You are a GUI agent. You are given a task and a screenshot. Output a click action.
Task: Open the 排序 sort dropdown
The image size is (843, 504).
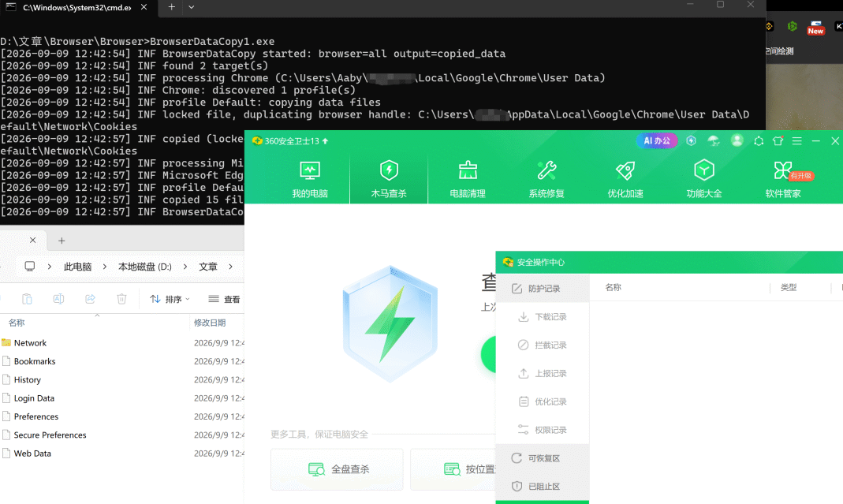170,299
